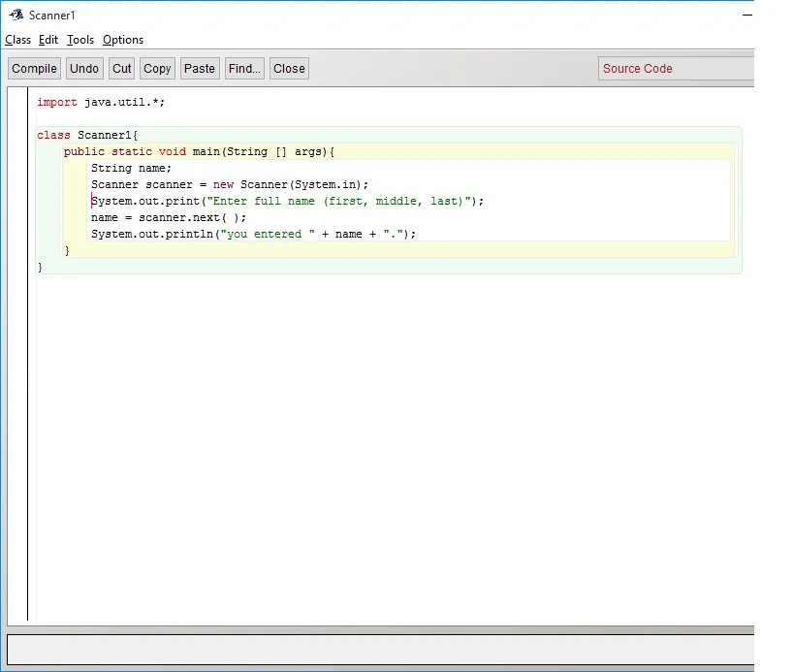This screenshot has height=672, width=794.
Task: Click the Paste button
Action: click(200, 69)
